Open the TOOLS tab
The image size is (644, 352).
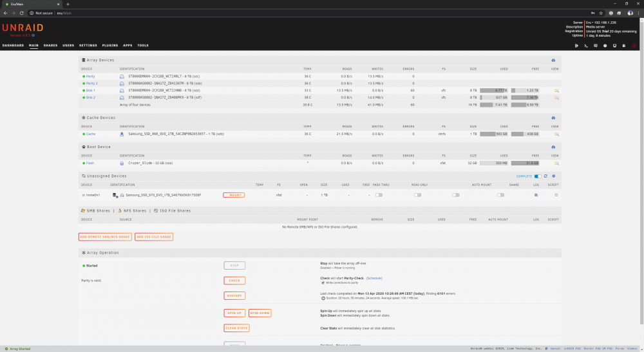(143, 46)
